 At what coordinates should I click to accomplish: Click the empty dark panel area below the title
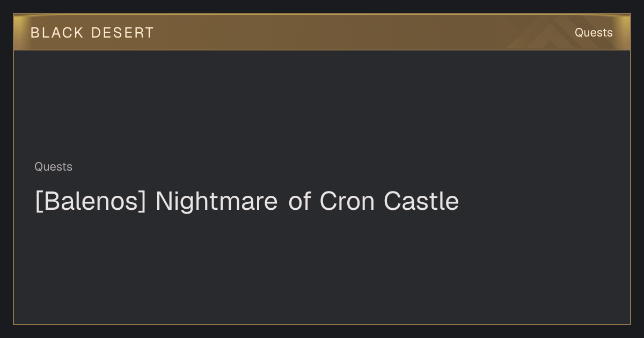pyautogui.click(x=322, y=268)
